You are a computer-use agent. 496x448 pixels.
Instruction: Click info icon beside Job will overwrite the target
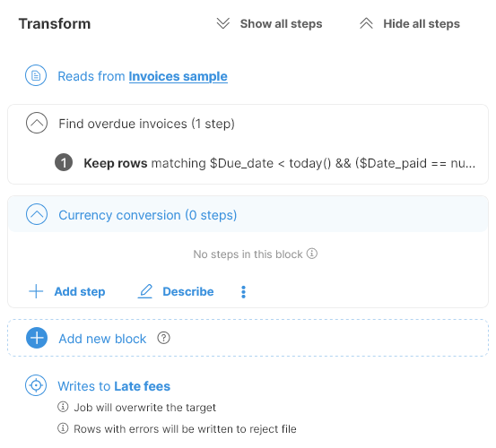63,407
